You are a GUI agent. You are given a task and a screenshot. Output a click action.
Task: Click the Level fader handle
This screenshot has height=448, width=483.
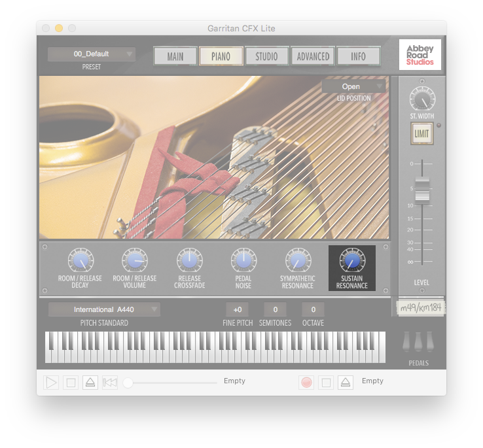(x=422, y=189)
